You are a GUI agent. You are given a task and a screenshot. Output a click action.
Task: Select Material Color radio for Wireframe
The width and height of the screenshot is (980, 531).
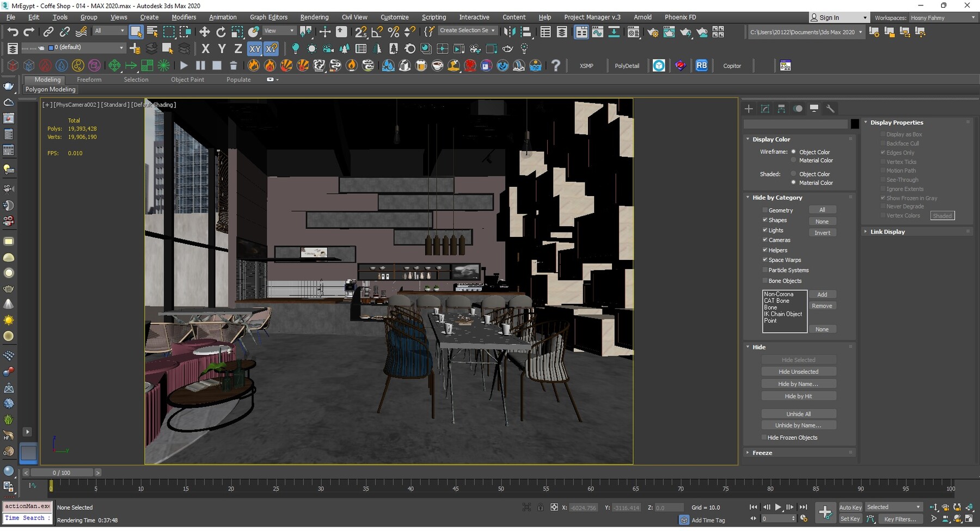(x=794, y=160)
